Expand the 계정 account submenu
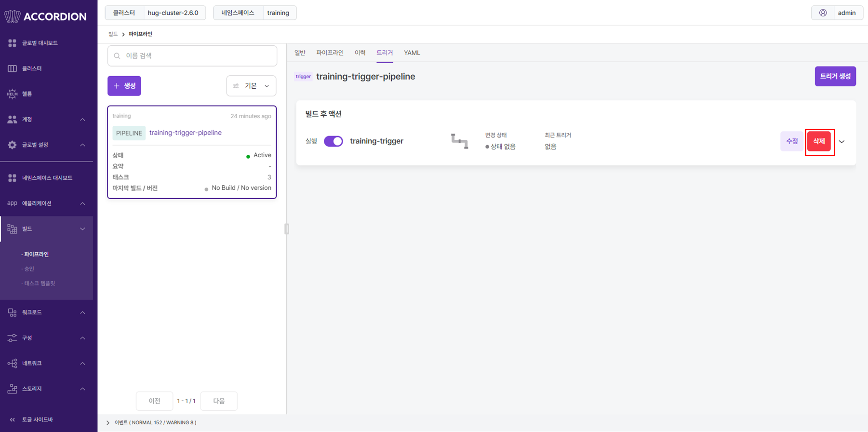 [82, 120]
